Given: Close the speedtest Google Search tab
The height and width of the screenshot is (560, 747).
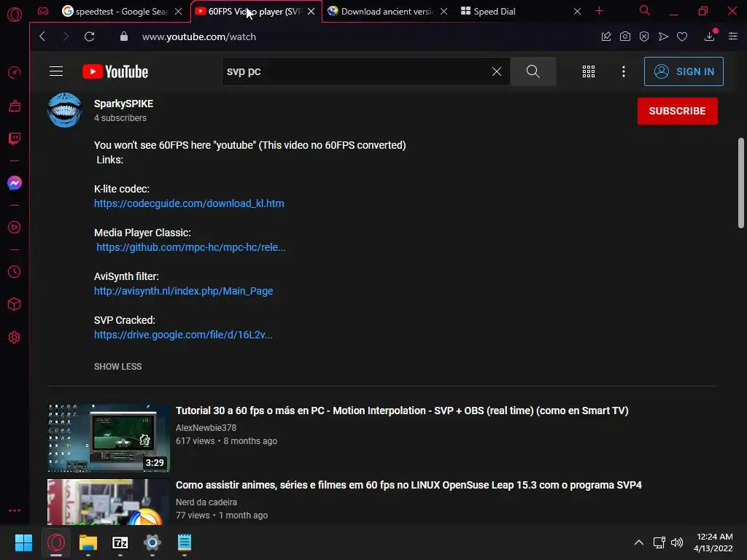Looking at the screenshot, I should (x=178, y=12).
